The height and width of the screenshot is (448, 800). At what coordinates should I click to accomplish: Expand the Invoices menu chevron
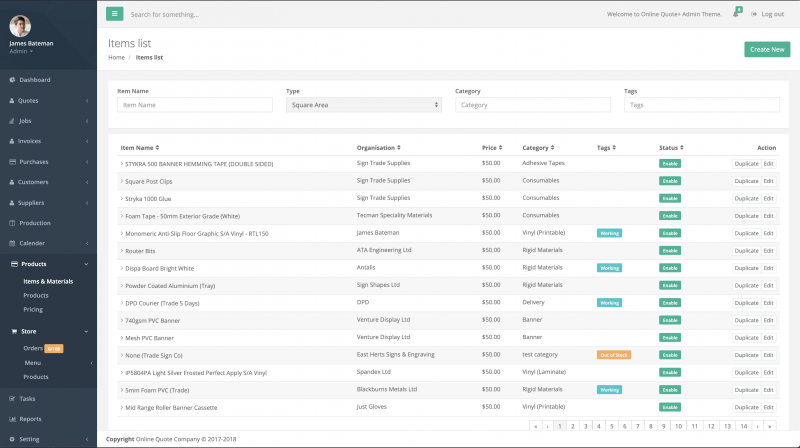tap(87, 141)
